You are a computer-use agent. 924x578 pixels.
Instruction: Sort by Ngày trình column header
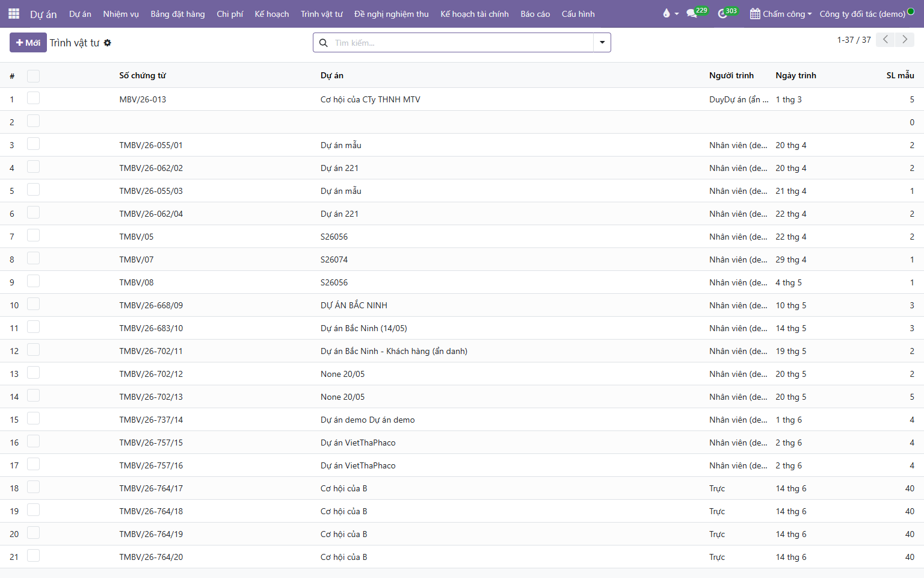[796, 75]
